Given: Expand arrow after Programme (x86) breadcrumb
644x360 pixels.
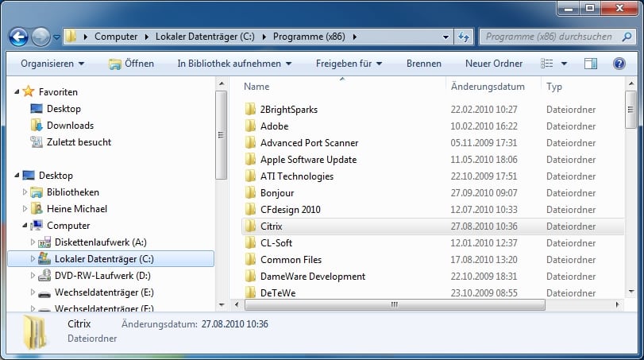Looking at the screenshot, I should tap(355, 37).
